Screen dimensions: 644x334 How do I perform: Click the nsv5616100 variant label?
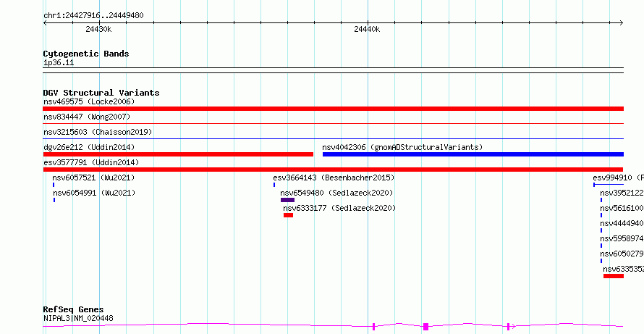[622, 208]
